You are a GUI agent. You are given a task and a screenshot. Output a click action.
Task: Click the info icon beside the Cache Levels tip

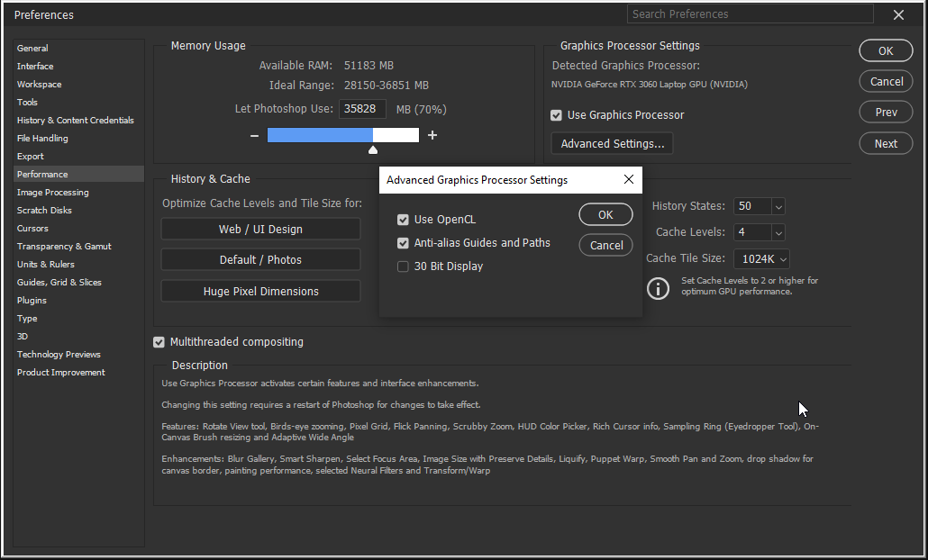tap(658, 288)
